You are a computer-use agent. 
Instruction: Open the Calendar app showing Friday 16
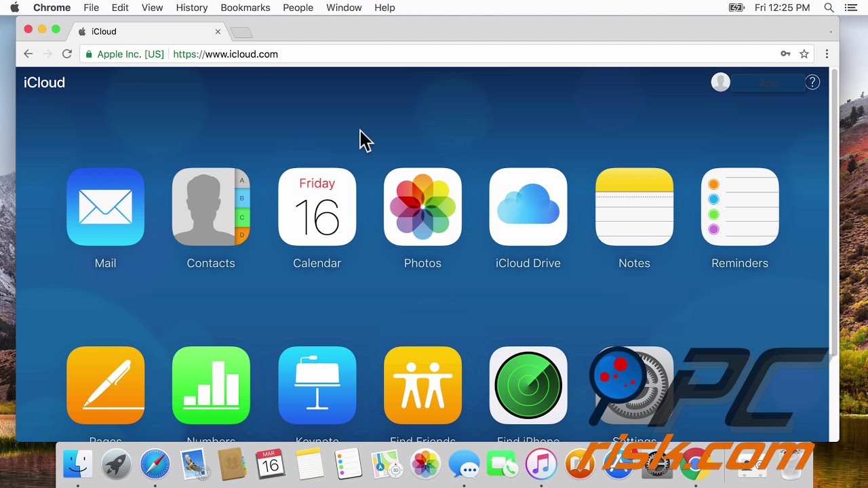pos(317,207)
